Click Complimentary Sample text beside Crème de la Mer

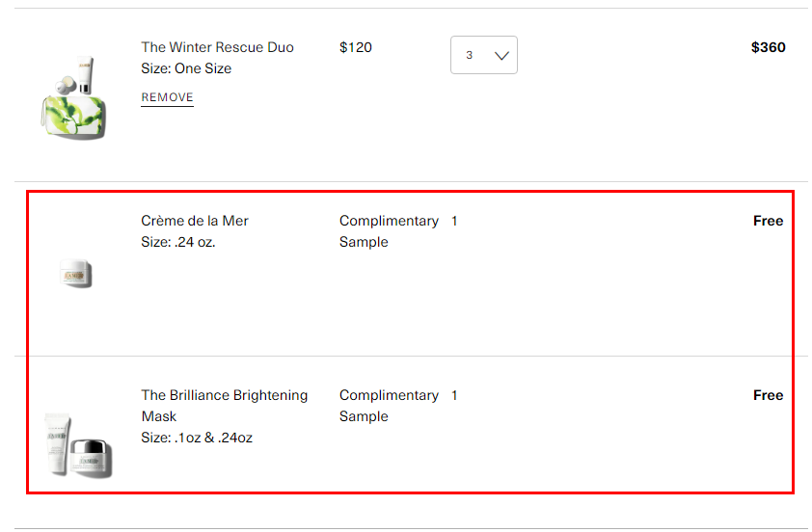(389, 231)
